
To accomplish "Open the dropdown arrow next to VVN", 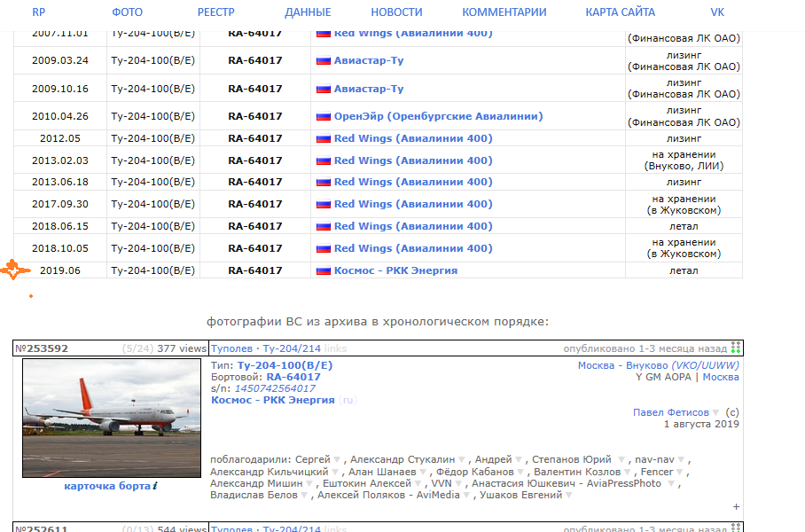I will coord(458,484).
